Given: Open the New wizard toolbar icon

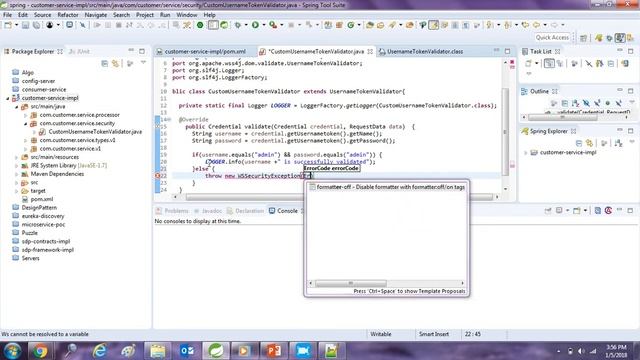Looking at the screenshot, I should [8, 25].
